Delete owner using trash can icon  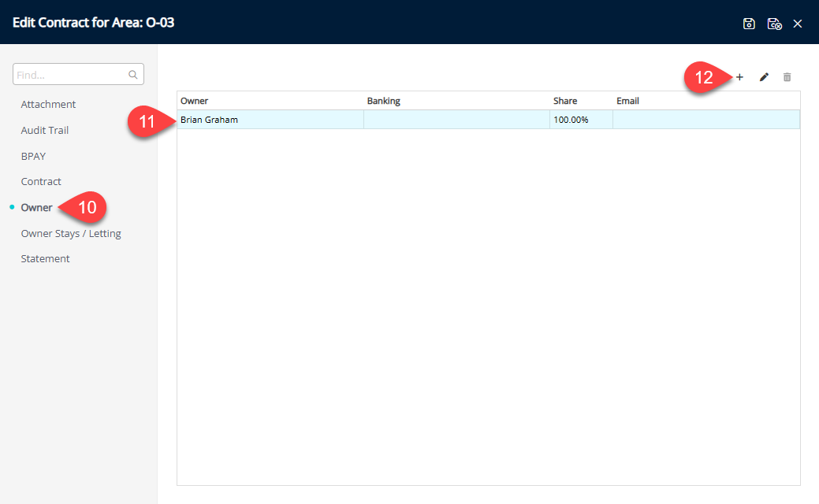click(x=787, y=77)
